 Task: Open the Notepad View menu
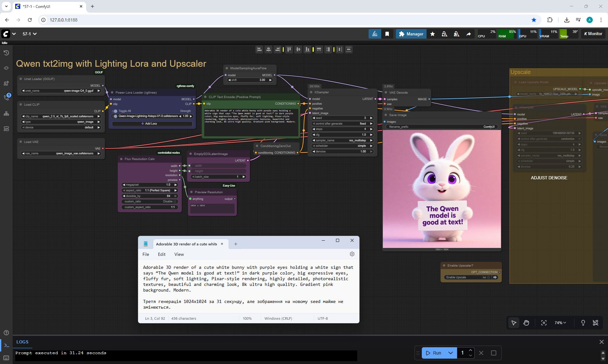(179, 254)
